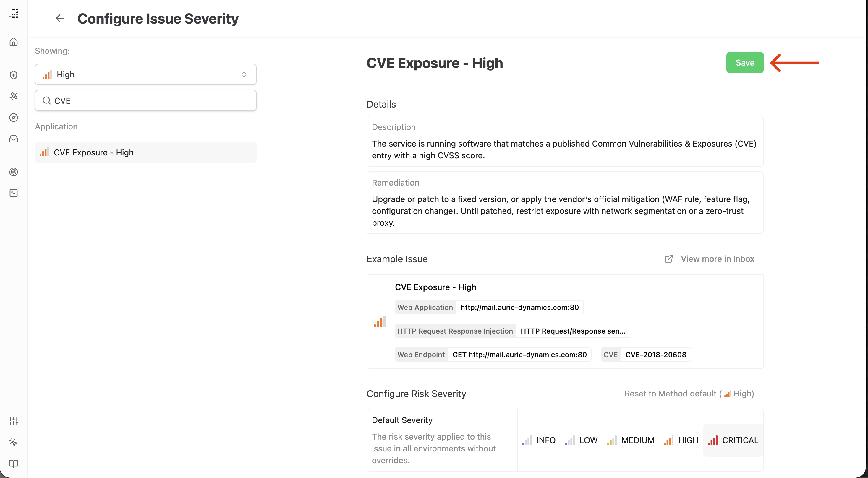Select the HIGH severity option
This screenshot has width=868, height=478.
681,440
